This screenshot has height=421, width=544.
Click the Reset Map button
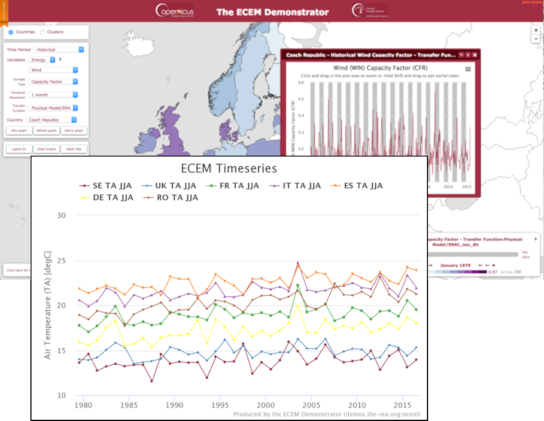pyautogui.click(x=74, y=149)
